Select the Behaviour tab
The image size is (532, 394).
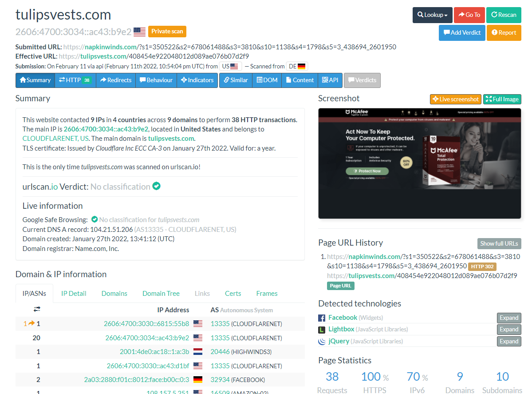(x=156, y=80)
